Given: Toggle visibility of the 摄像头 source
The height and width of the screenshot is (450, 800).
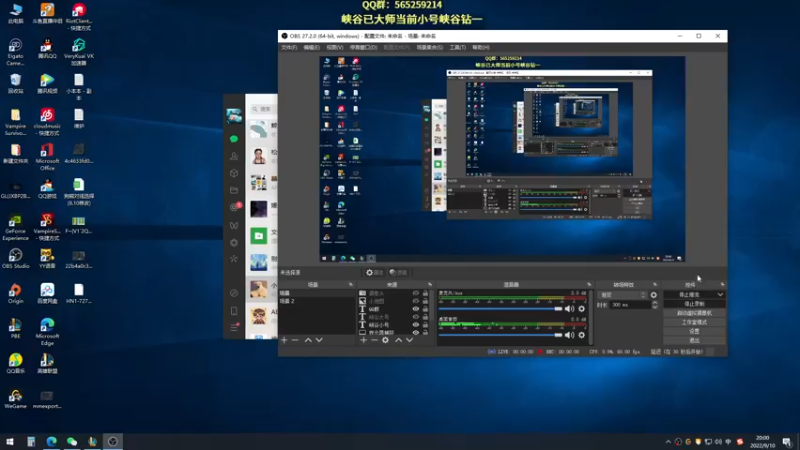Looking at the screenshot, I should point(415,293).
